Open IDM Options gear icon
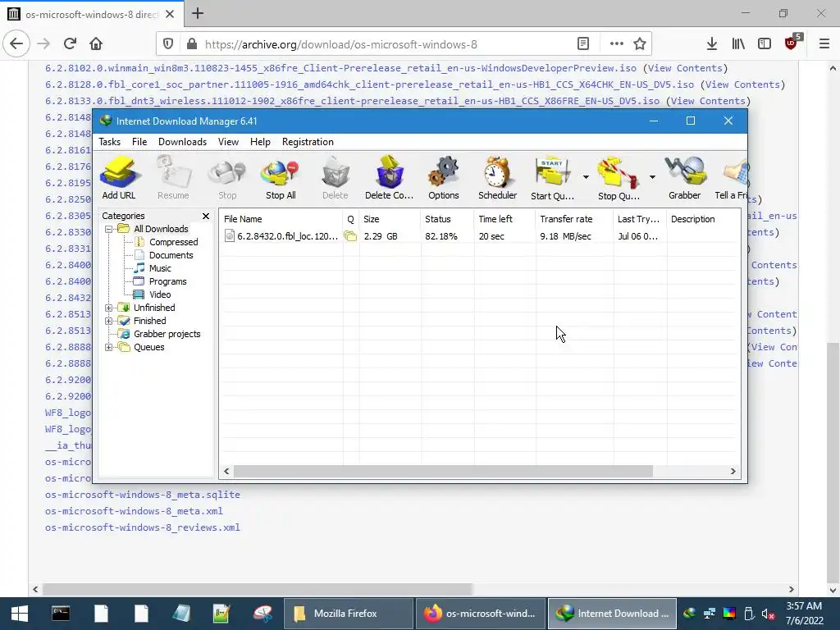Image resolution: width=840 pixels, height=630 pixels. pyautogui.click(x=444, y=178)
